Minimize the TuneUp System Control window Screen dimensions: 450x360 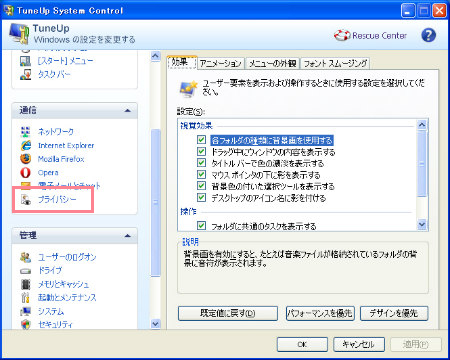[408, 11]
